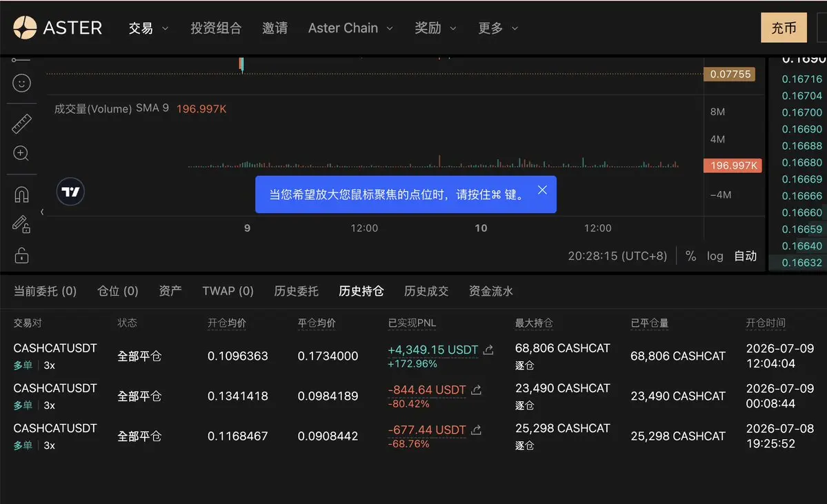
Task: Click order book price 0.16688
Action: point(801,145)
